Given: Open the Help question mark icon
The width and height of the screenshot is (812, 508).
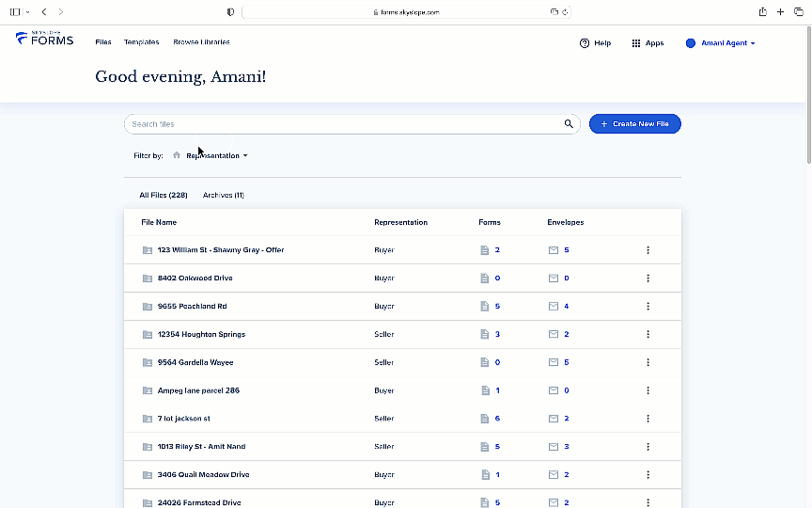Looking at the screenshot, I should point(585,43).
